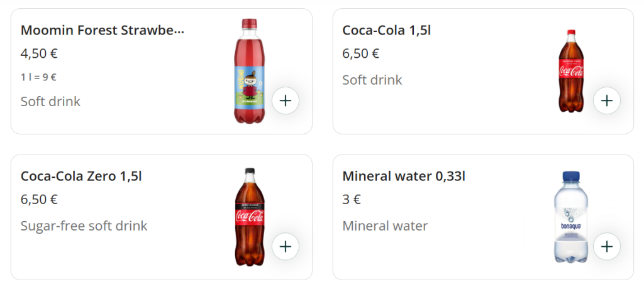Image resolution: width=644 pixels, height=294 pixels.
Task: Click the Mineral water description text
Action: pyautogui.click(x=385, y=226)
